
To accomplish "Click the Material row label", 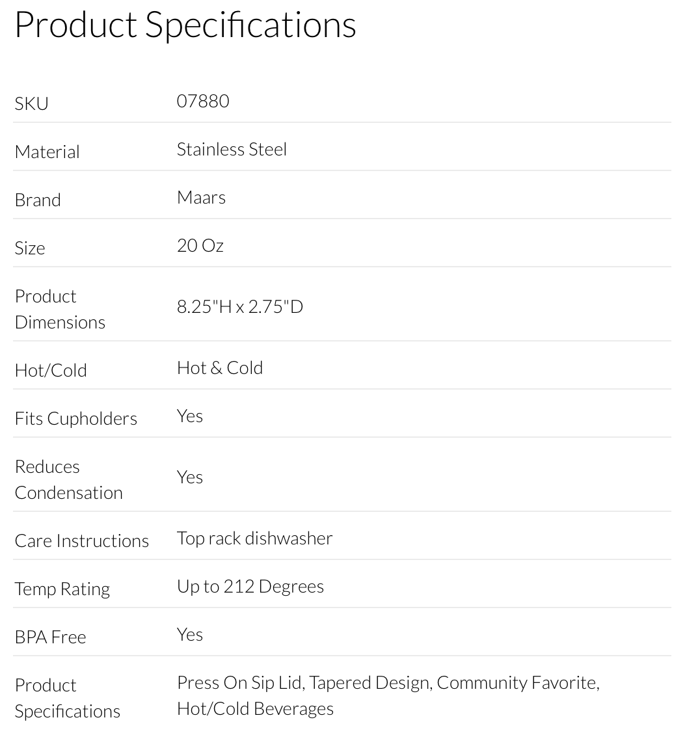I will [47, 152].
